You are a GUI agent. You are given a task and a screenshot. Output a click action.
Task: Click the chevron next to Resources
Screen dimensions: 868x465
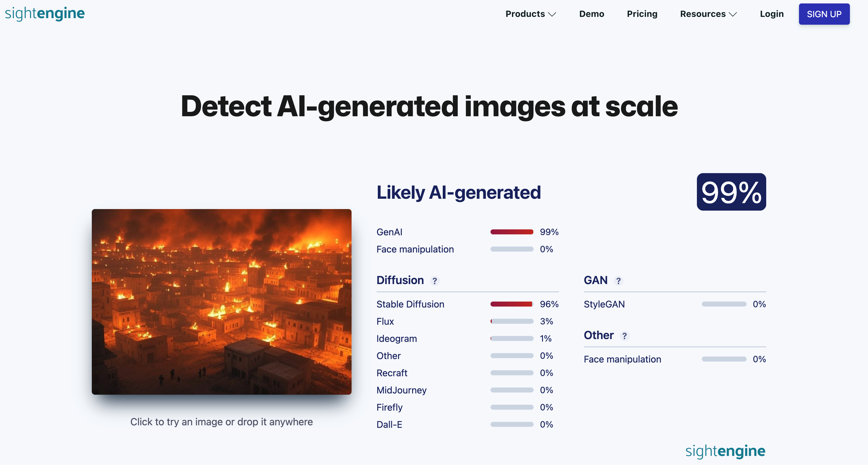(733, 14)
